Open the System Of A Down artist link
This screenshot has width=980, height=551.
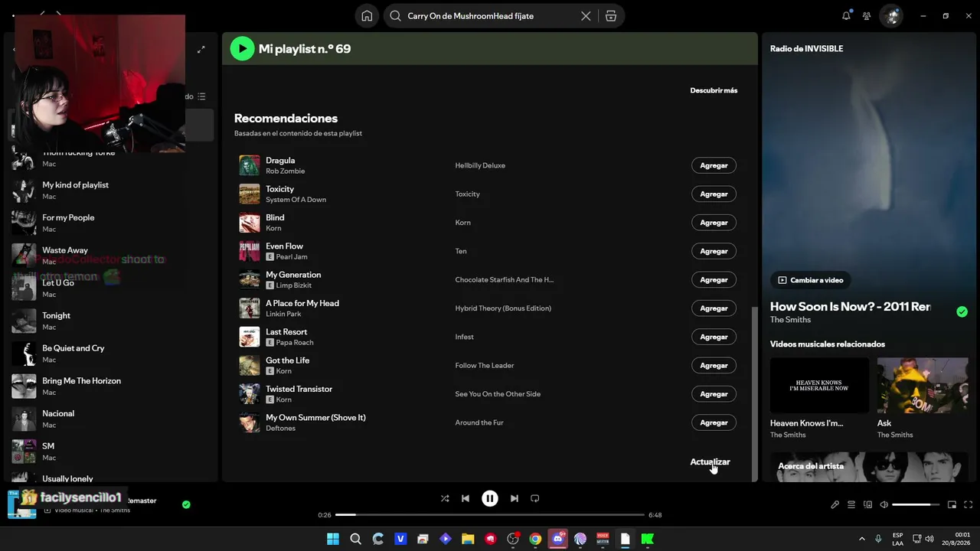(x=296, y=200)
